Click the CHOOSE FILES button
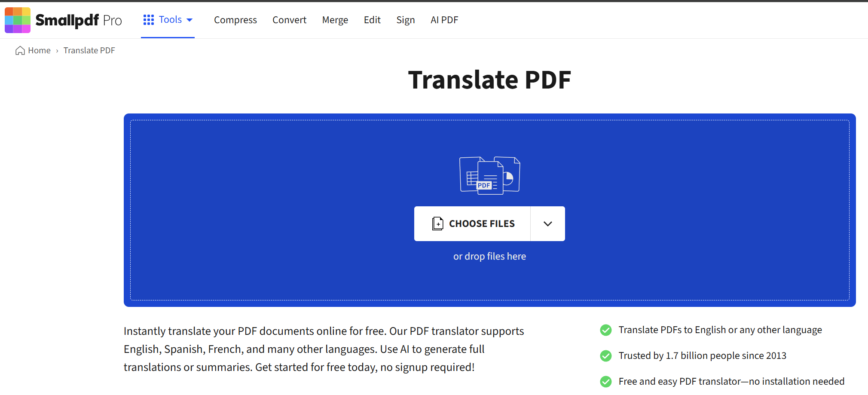The height and width of the screenshot is (395, 868). (x=472, y=224)
